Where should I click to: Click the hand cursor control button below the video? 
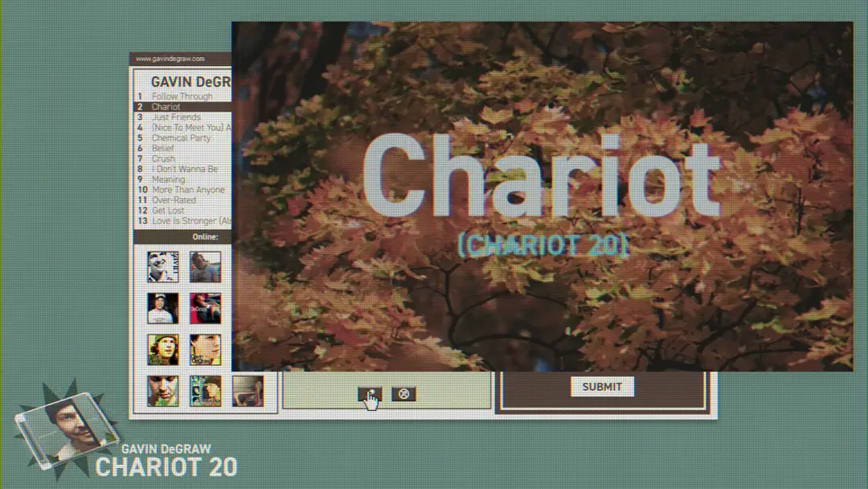click(371, 393)
